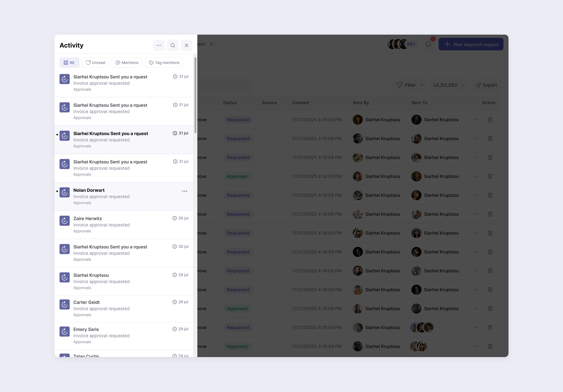
Task: Open the Nolan Dorwart notification
Action: [x=124, y=196]
